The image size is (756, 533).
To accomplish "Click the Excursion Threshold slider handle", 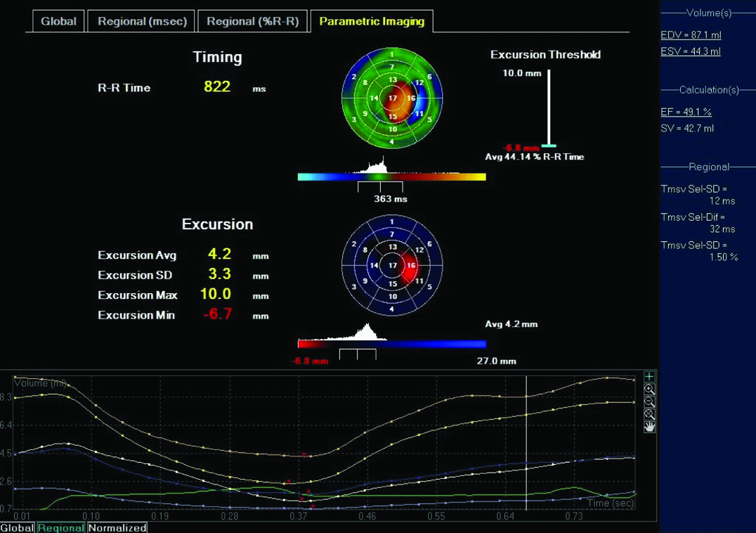I will 549,146.
